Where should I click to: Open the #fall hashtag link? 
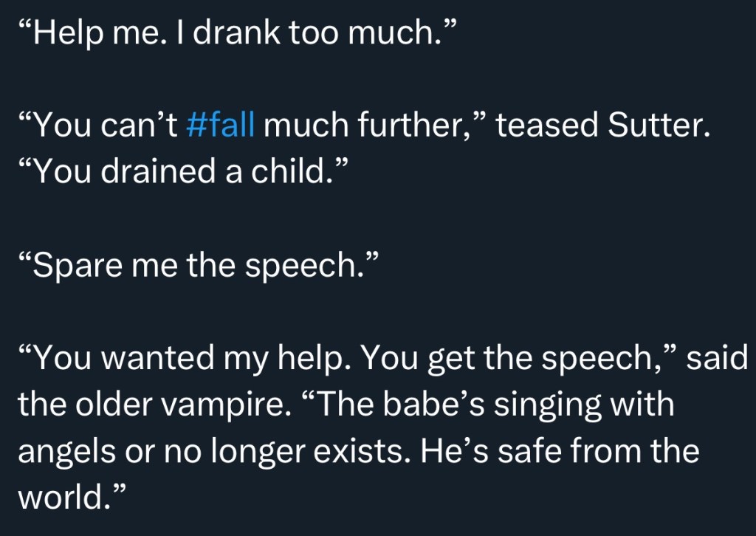pos(220,127)
